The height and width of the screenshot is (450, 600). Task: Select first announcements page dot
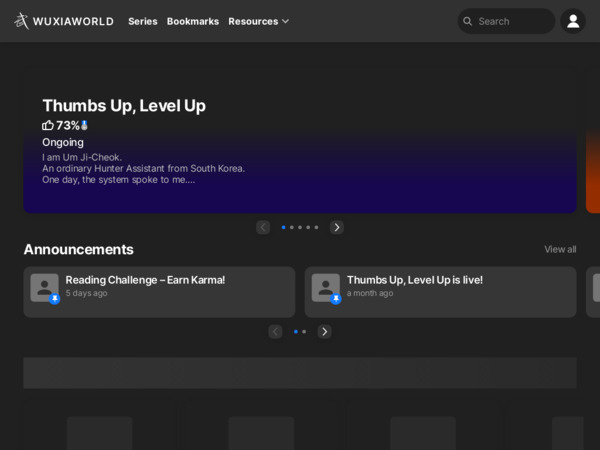296,332
